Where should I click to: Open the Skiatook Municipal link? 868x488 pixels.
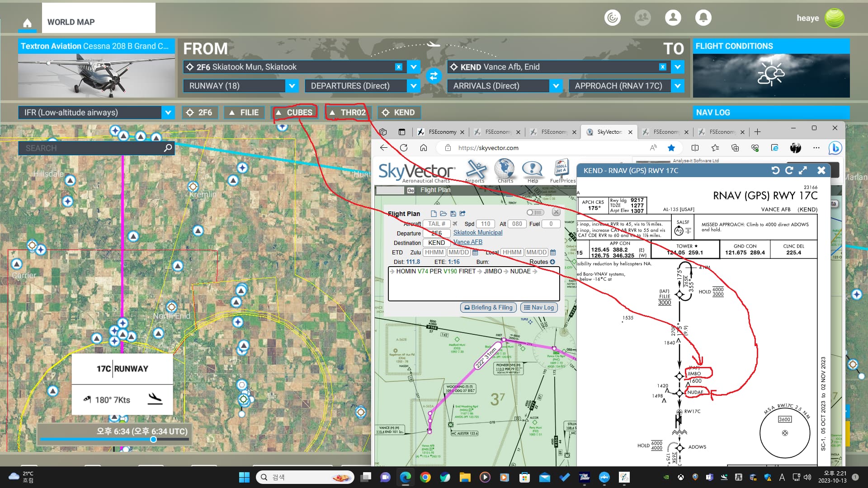(x=477, y=233)
